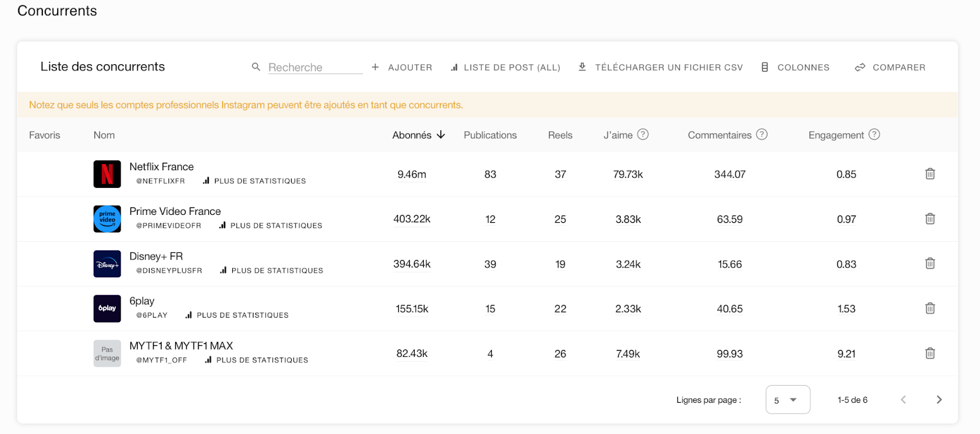This screenshot has width=980, height=434.
Task: Click the Disney+ FR logo
Action: point(107,264)
